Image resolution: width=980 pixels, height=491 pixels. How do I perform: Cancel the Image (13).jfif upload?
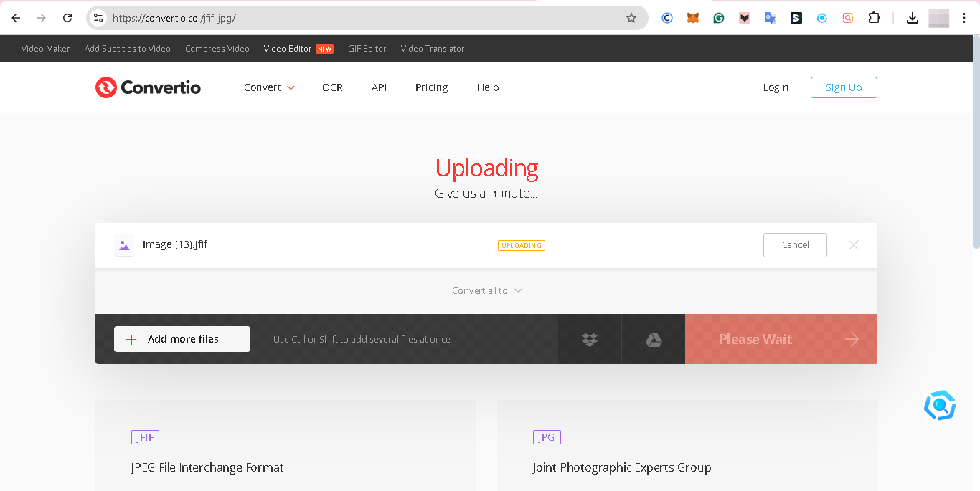[x=795, y=244]
